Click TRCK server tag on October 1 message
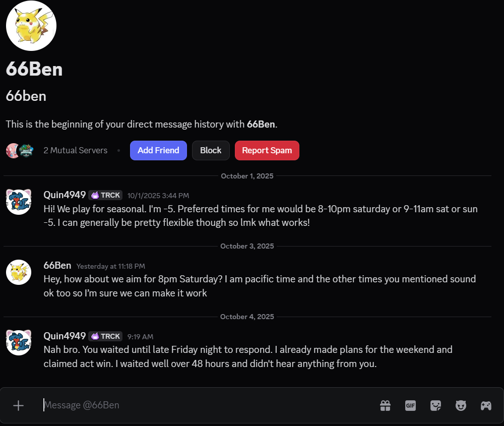 (105, 195)
